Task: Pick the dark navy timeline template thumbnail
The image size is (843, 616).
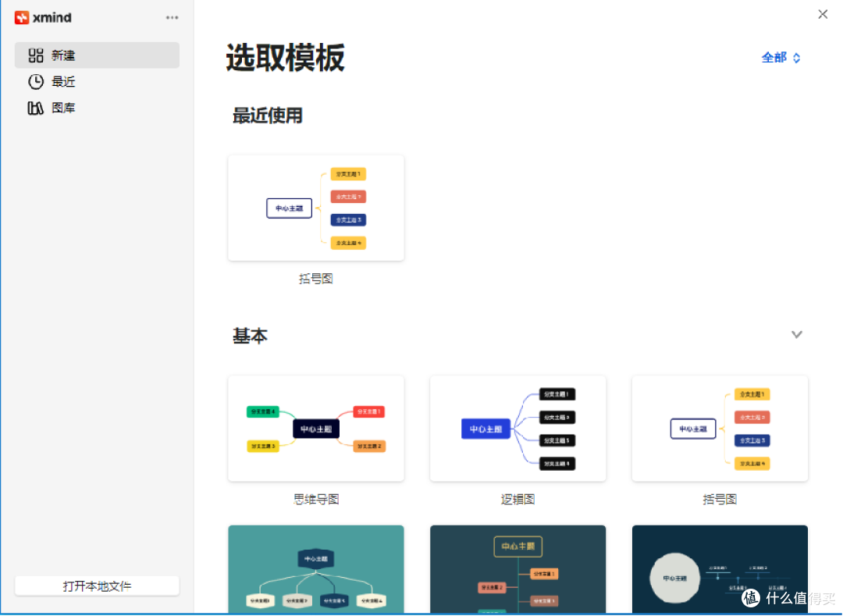Action: point(720,569)
